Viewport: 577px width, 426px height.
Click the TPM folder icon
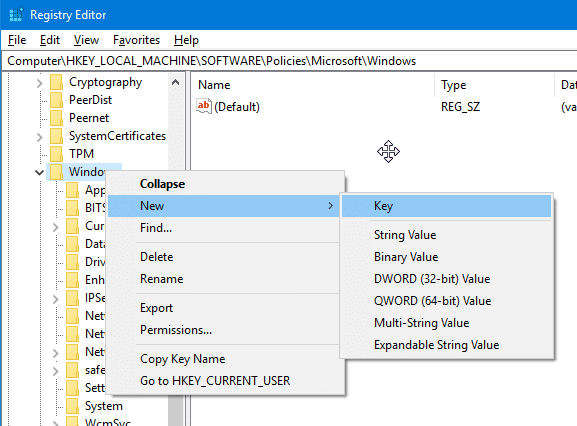pos(56,154)
